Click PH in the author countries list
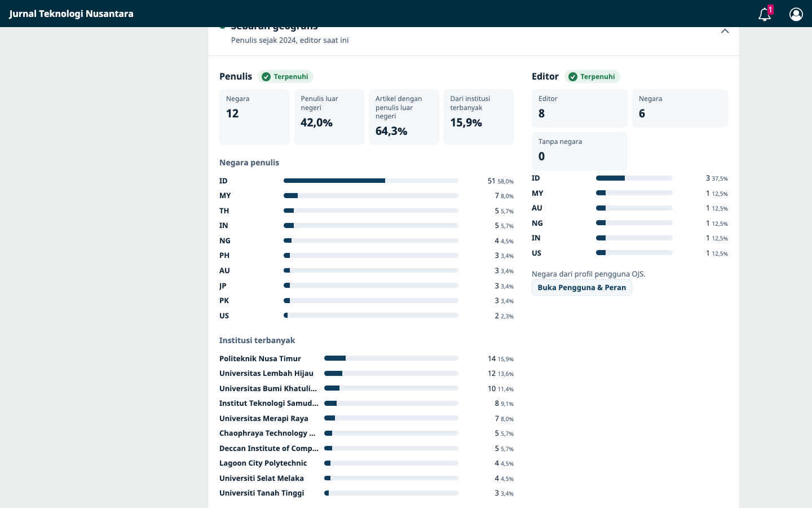 (x=224, y=256)
